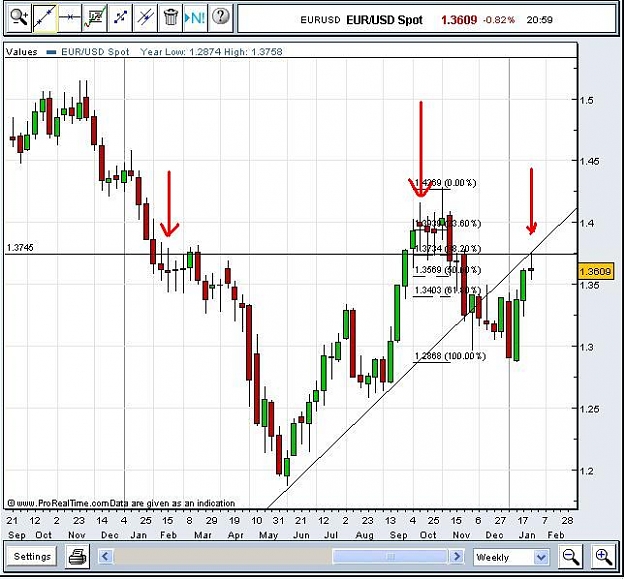Click the 1.3745 horizontal line label
625x579 pixels.
tap(20, 247)
